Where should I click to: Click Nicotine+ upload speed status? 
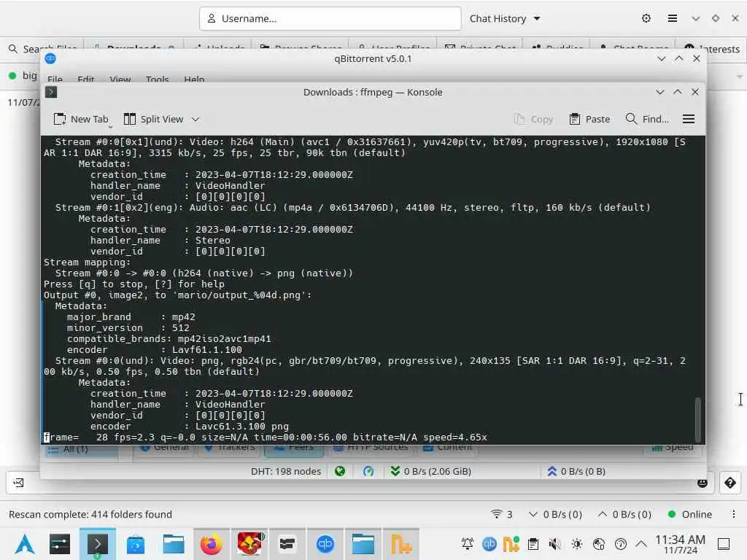pyautogui.click(x=624, y=514)
